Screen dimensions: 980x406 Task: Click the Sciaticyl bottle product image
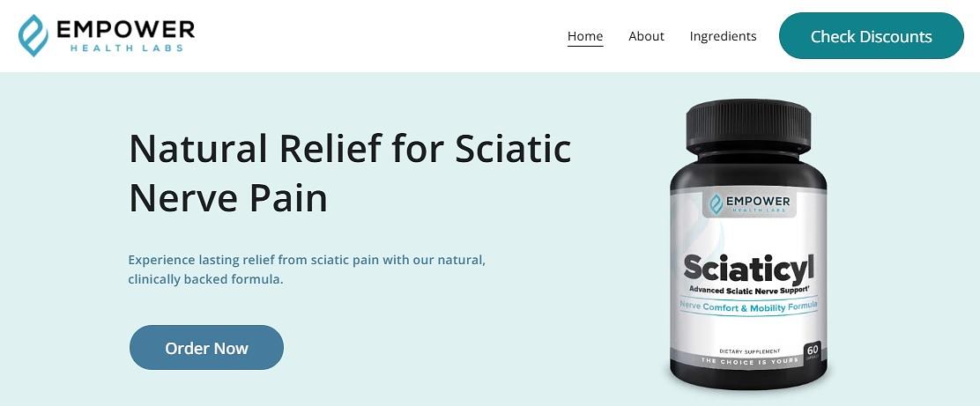(x=748, y=244)
